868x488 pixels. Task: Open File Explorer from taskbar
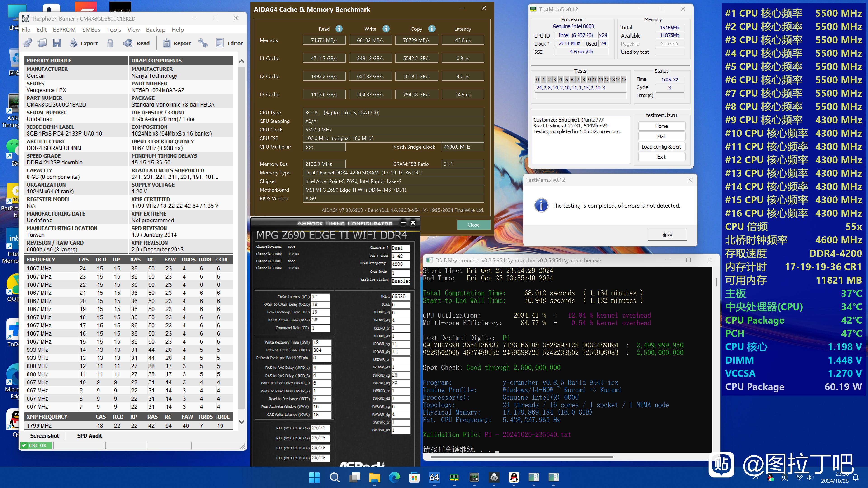click(x=374, y=477)
